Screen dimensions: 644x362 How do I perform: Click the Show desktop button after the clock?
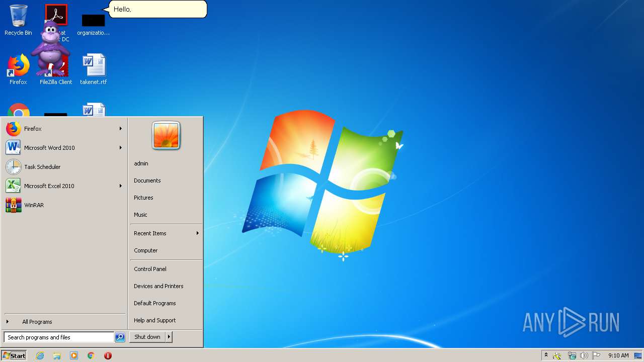point(638,355)
